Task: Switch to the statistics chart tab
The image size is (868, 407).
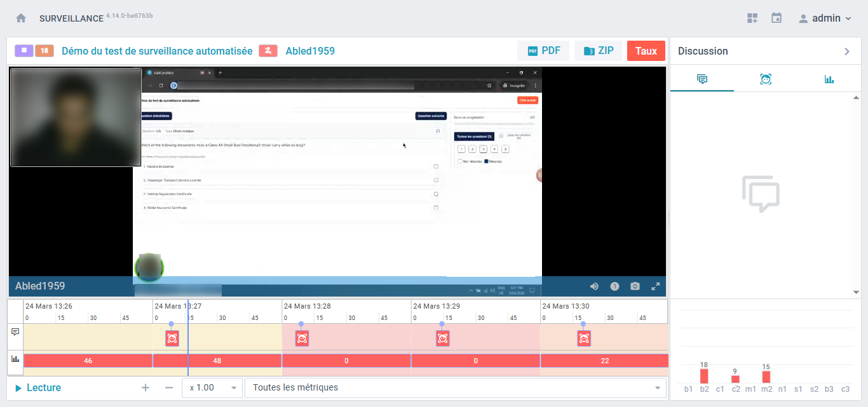Action: pyautogui.click(x=829, y=79)
